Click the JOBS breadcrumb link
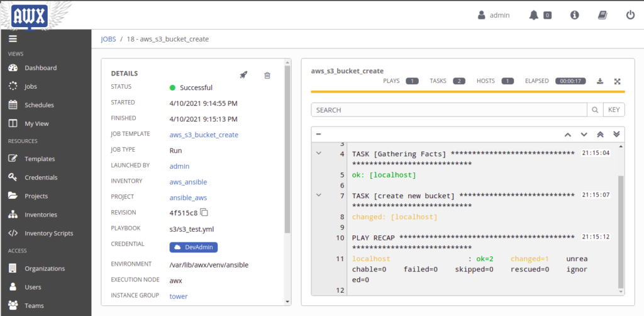 click(108, 39)
